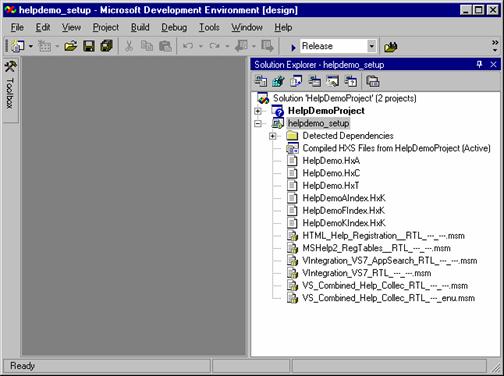Open the Redo history dropdown arrow
The height and width of the screenshot is (376, 504).
(227, 46)
